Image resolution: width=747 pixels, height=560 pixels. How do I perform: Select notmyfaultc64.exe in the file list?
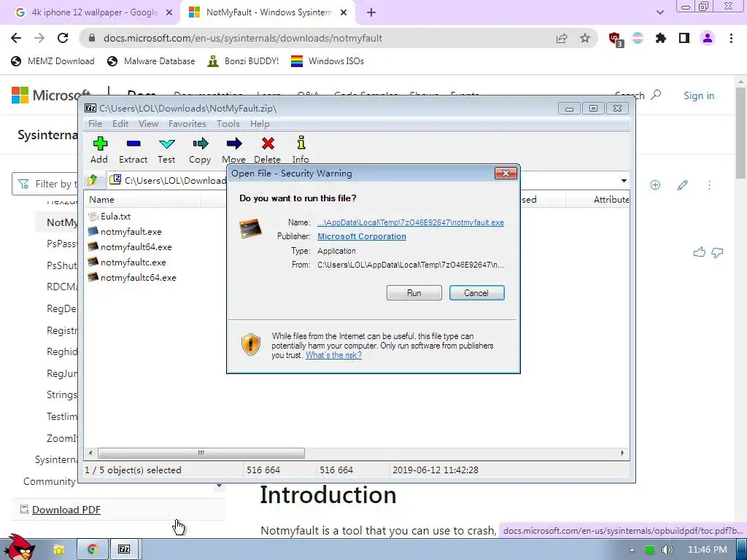click(138, 277)
